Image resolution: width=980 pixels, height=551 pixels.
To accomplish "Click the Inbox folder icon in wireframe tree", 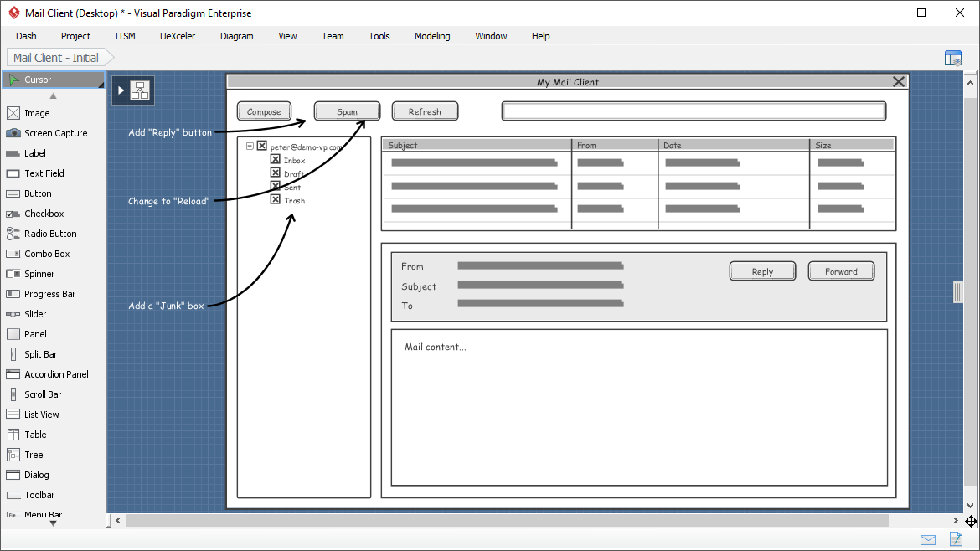I will tap(275, 159).
